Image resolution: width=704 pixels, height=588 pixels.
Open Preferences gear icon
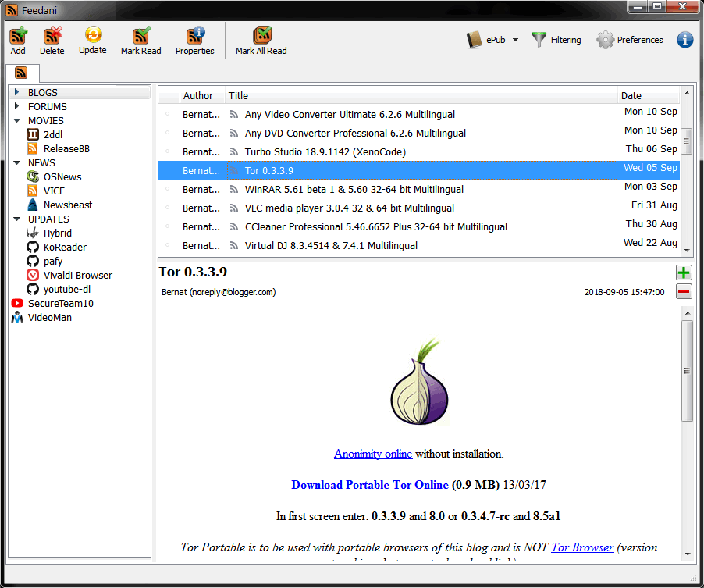tap(605, 40)
